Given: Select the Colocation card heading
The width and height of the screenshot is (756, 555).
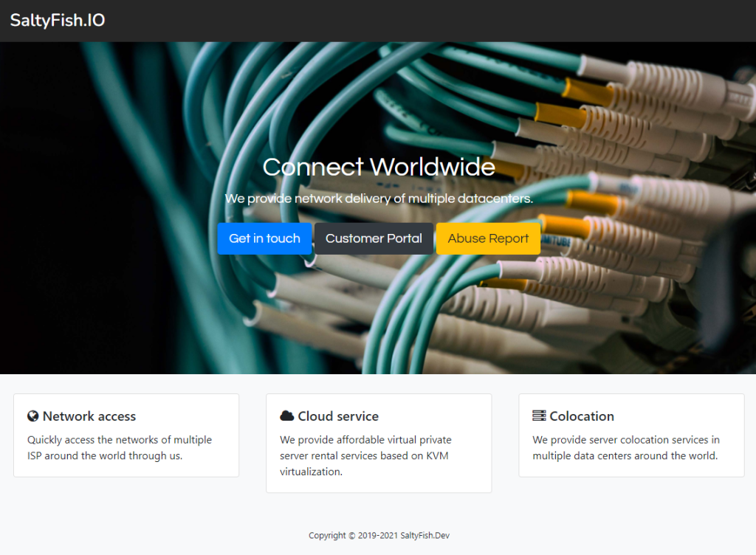Looking at the screenshot, I should click(x=582, y=416).
